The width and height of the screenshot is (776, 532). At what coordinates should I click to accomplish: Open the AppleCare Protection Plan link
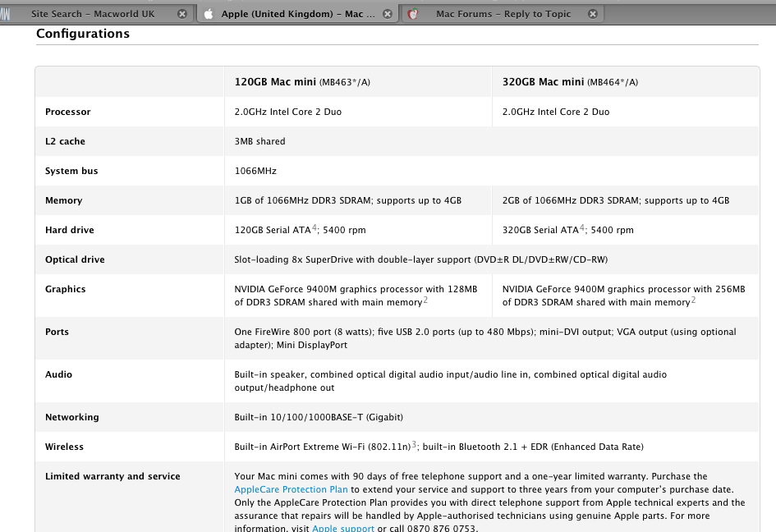(291, 489)
